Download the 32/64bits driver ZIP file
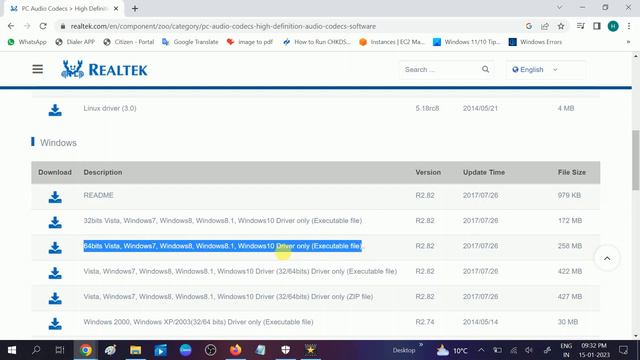Viewport: 640px width, 360px height. click(x=55, y=298)
